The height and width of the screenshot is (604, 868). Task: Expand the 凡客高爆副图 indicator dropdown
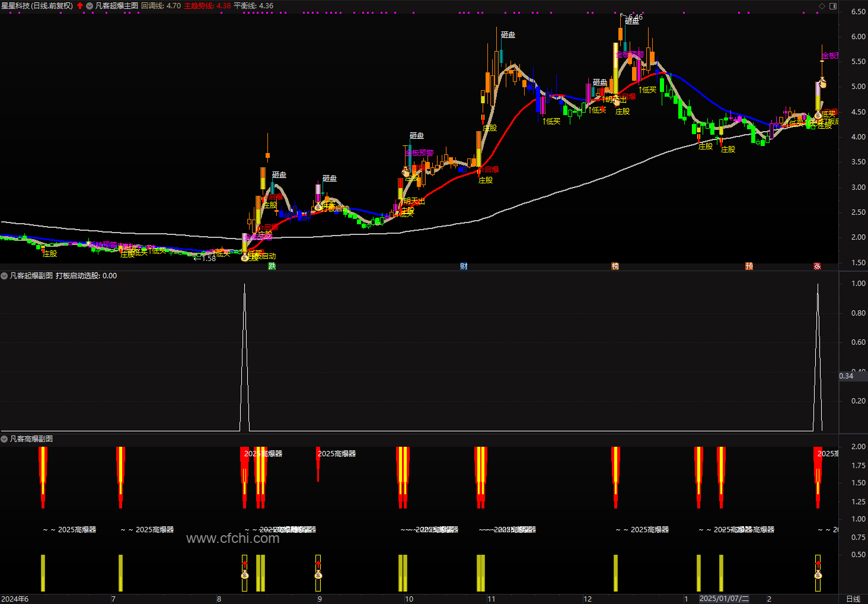pos(4,439)
